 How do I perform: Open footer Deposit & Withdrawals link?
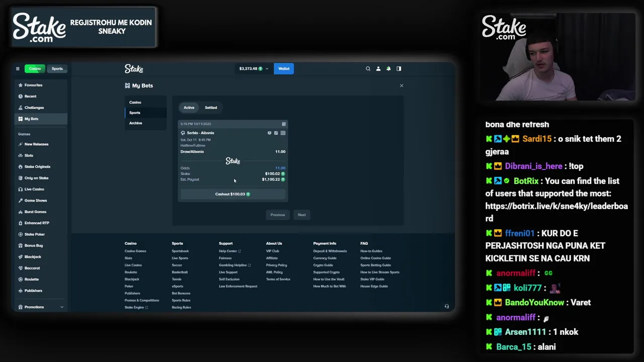click(330, 251)
